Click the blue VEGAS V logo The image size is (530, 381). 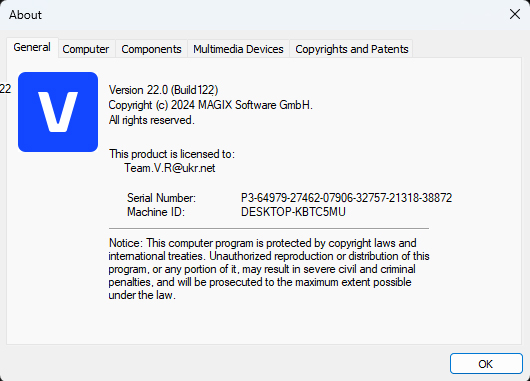pos(58,112)
